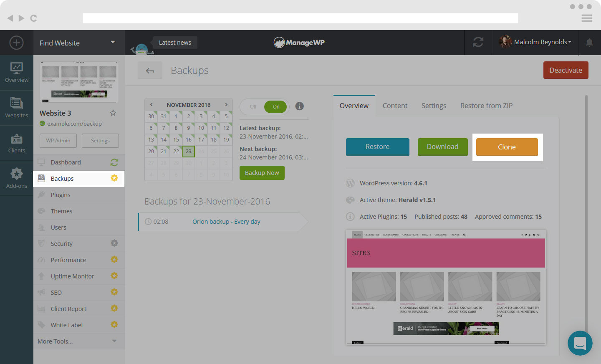The image size is (601, 364).
Task: Click the Website 3 thumbnail in sidebar
Action: [79, 82]
